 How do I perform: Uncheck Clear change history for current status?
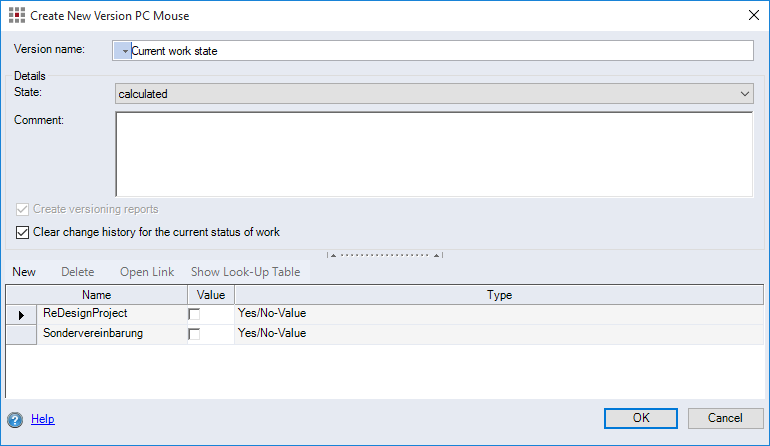pyautogui.click(x=23, y=232)
